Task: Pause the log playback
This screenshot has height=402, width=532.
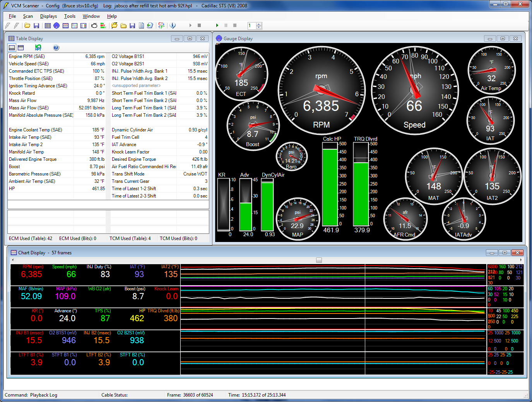Action: click(226, 26)
